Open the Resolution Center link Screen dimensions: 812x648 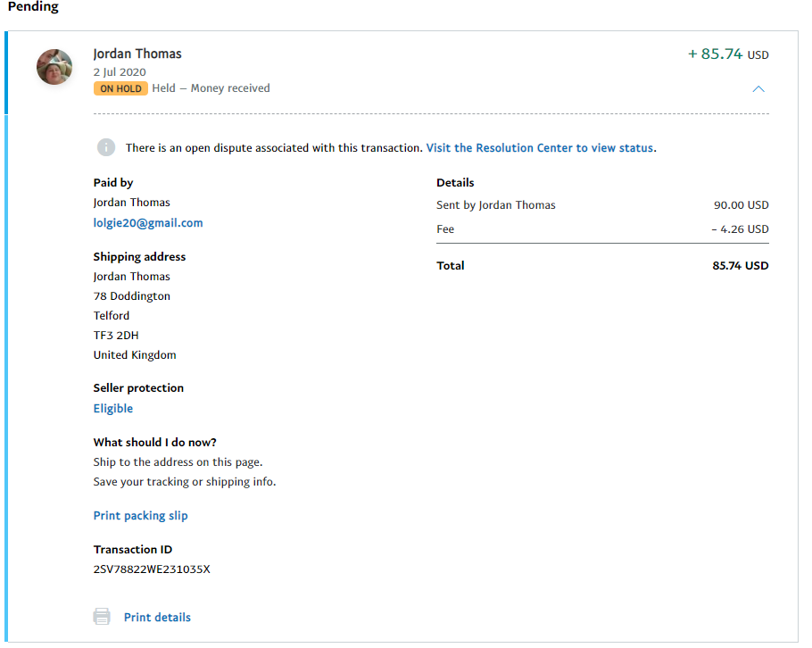pyautogui.click(x=540, y=148)
